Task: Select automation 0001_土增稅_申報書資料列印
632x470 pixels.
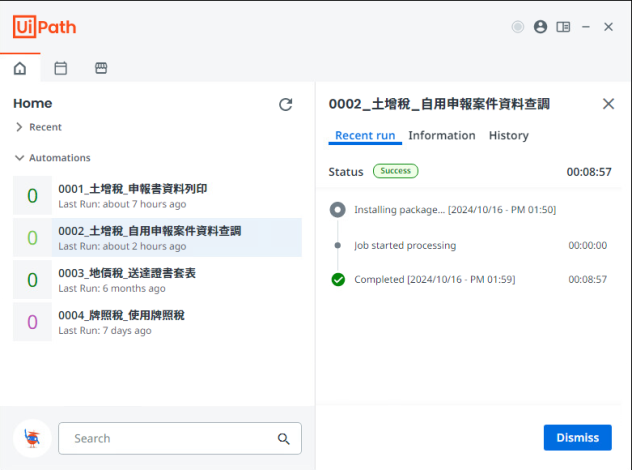Action: point(157,195)
